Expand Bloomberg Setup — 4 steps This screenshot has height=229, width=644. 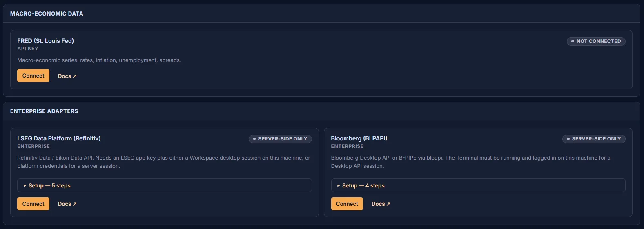coord(478,185)
